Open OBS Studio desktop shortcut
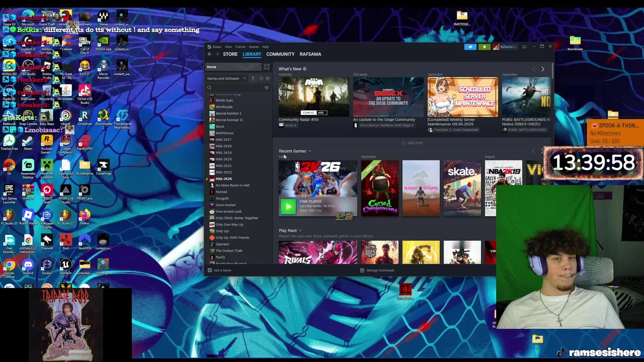Image resolution: width=644 pixels, height=362 pixels. pyautogui.click(x=28, y=69)
